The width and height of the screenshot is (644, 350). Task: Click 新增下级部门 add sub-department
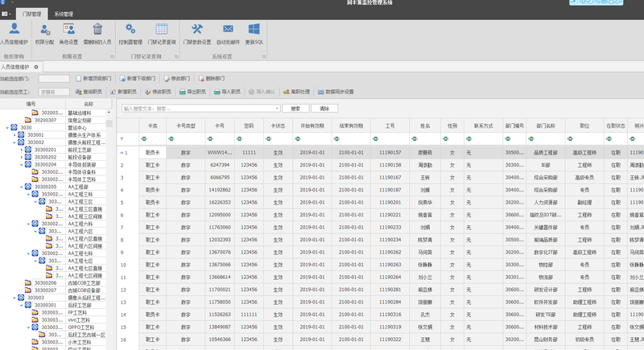pos(138,78)
